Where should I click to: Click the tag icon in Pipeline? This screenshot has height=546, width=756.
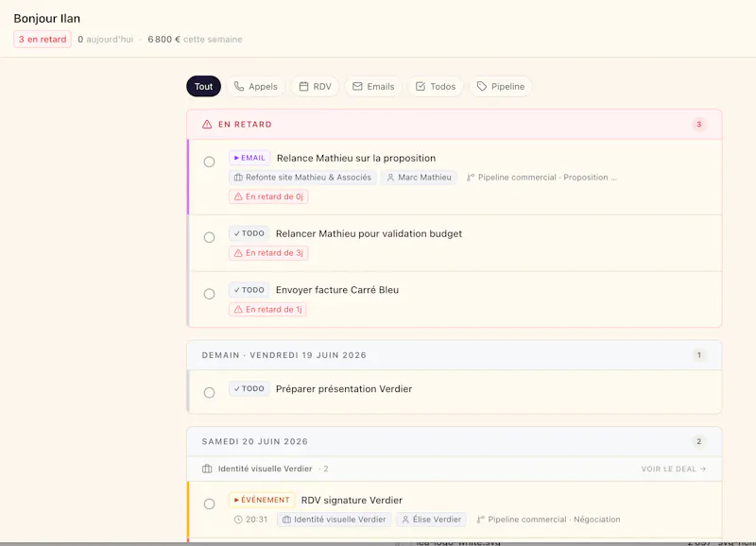tap(482, 86)
